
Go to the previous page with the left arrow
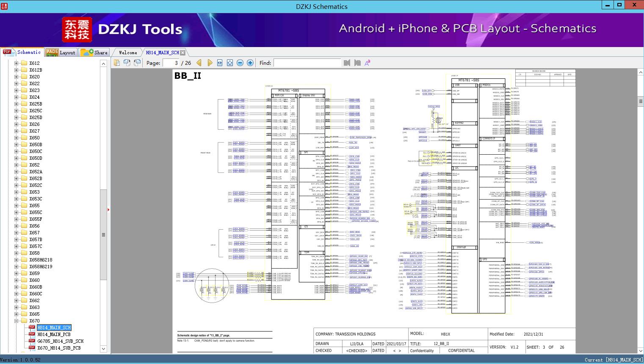tap(199, 63)
